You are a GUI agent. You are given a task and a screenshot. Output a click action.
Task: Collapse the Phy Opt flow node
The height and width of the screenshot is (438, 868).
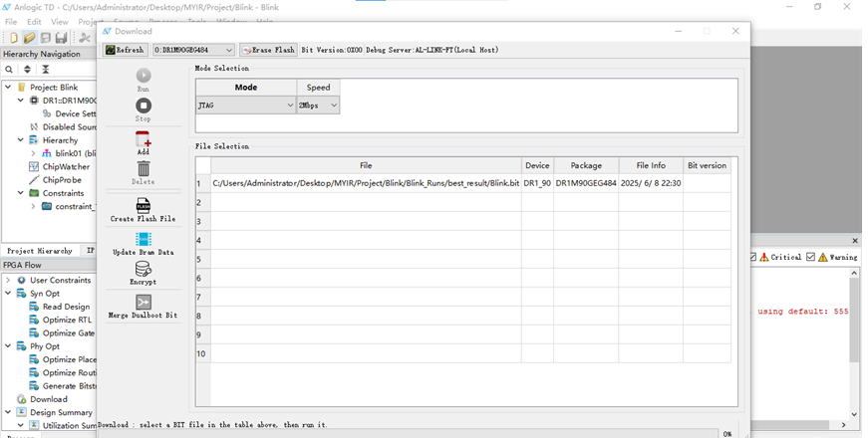click(8, 346)
